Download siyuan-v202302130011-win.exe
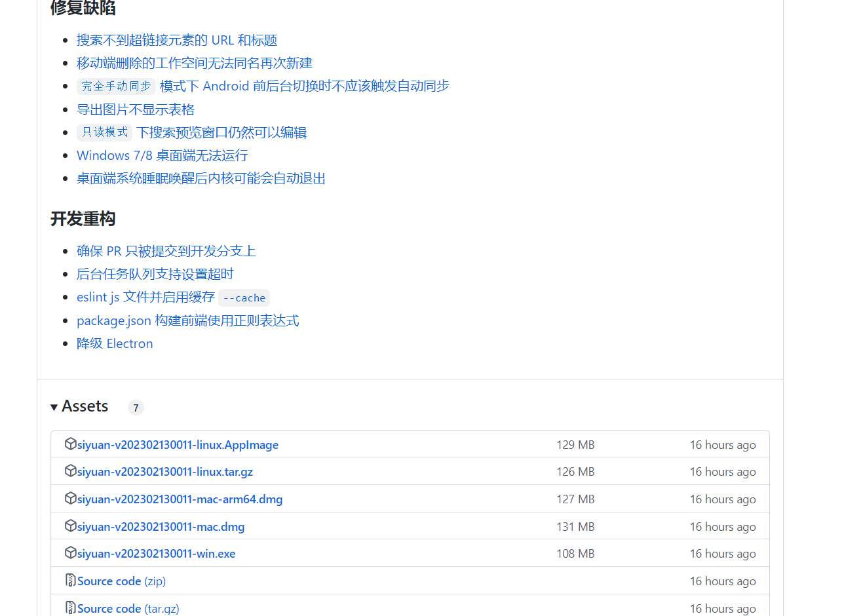Image resolution: width=842 pixels, height=616 pixels. 157,554
